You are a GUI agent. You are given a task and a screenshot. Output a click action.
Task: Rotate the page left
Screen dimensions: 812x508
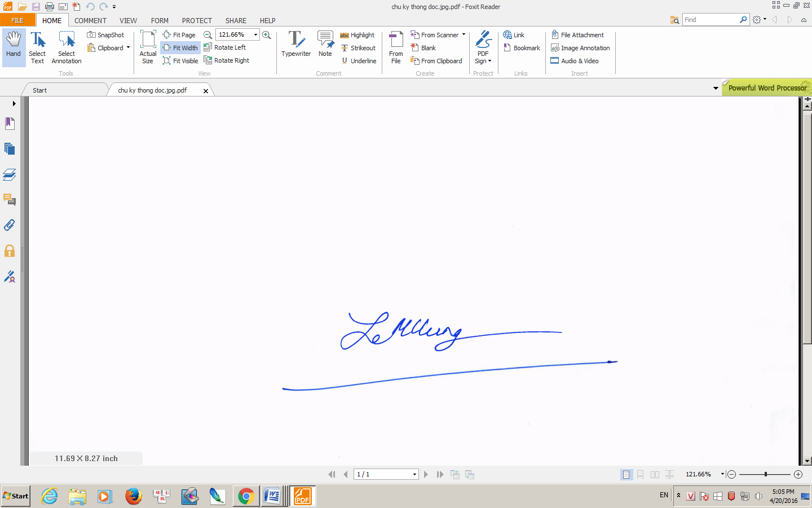point(225,47)
